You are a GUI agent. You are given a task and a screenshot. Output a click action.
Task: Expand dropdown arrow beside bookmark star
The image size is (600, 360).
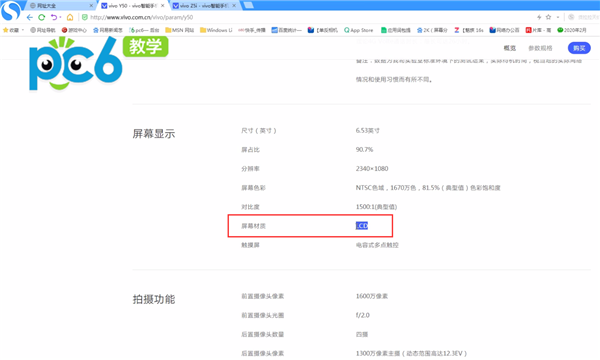558,17
